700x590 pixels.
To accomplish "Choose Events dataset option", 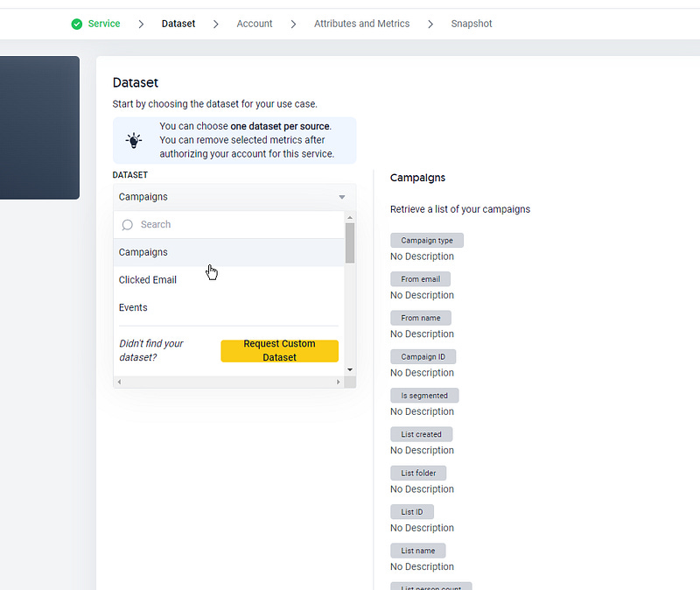I will (x=229, y=308).
